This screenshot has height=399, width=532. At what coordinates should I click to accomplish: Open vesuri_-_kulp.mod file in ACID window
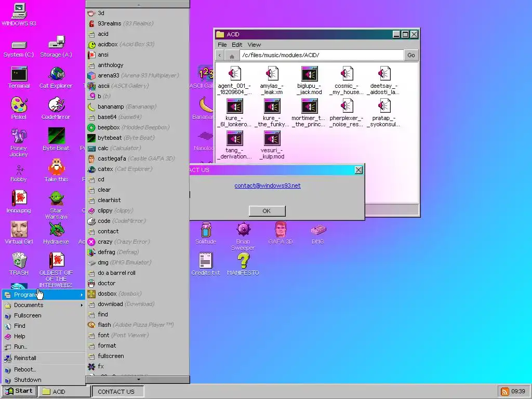[272, 145]
